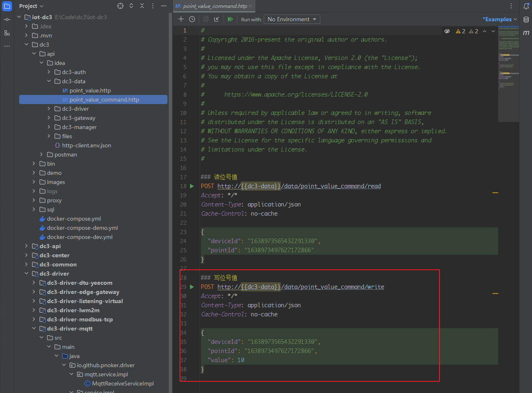The width and height of the screenshot is (532, 393).
Task: Open the Database tool window
Action: click(x=526, y=20)
